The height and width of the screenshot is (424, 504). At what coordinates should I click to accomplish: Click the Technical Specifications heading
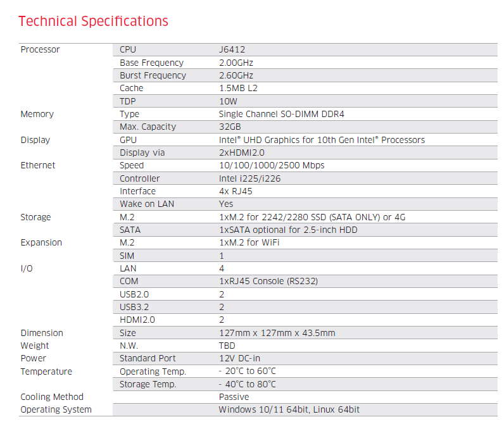pyautogui.click(x=93, y=21)
